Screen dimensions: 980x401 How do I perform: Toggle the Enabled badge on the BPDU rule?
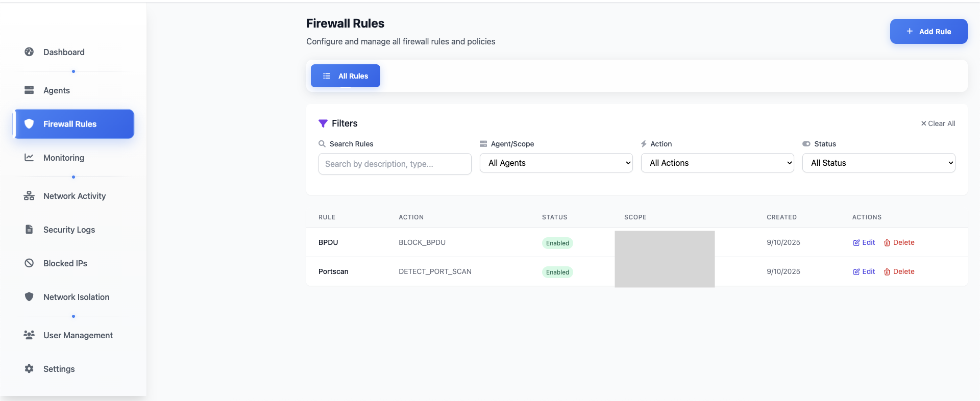point(557,243)
